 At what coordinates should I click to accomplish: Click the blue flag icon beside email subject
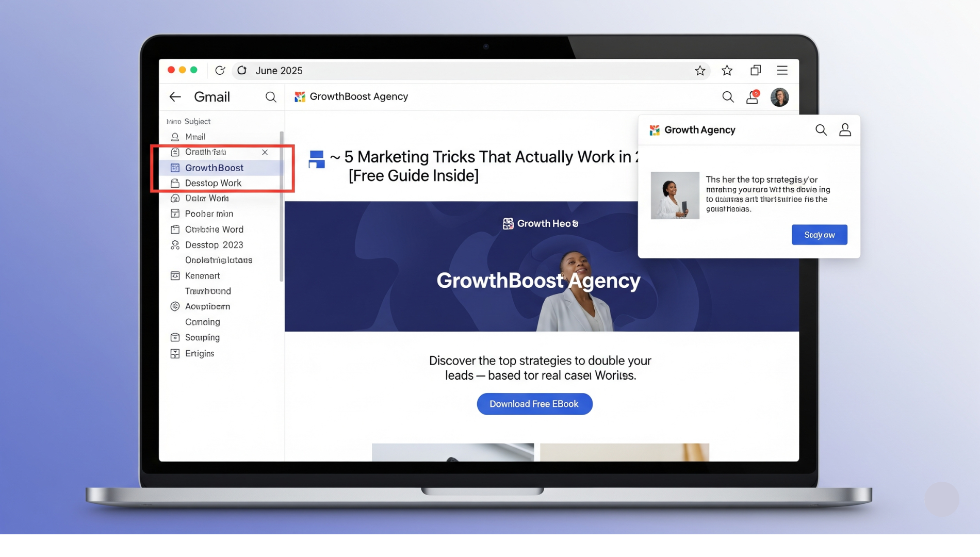click(x=316, y=159)
